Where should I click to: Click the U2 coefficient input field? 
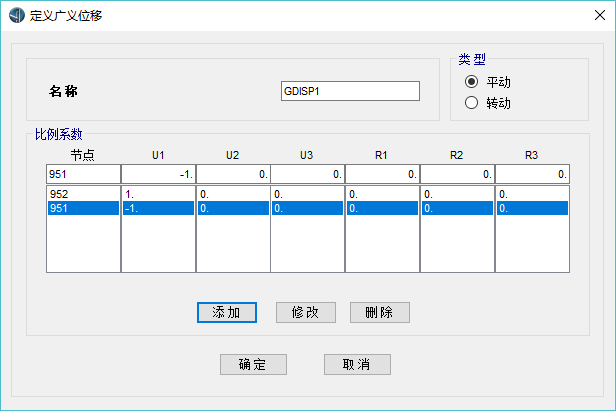[x=233, y=174]
